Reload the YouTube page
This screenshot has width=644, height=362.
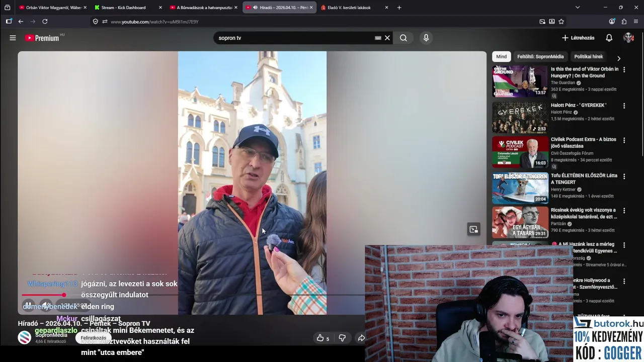(45, 22)
